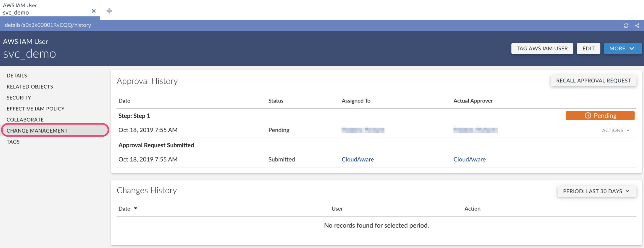Close the svc_demo tab
Viewport: 644px width, 248px height.
click(x=94, y=11)
